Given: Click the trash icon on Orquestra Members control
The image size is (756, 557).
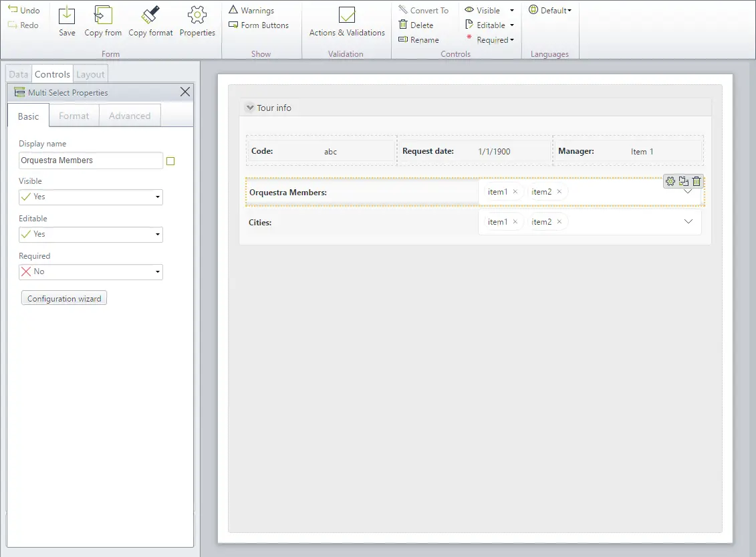Looking at the screenshot, I should point(697,181).
